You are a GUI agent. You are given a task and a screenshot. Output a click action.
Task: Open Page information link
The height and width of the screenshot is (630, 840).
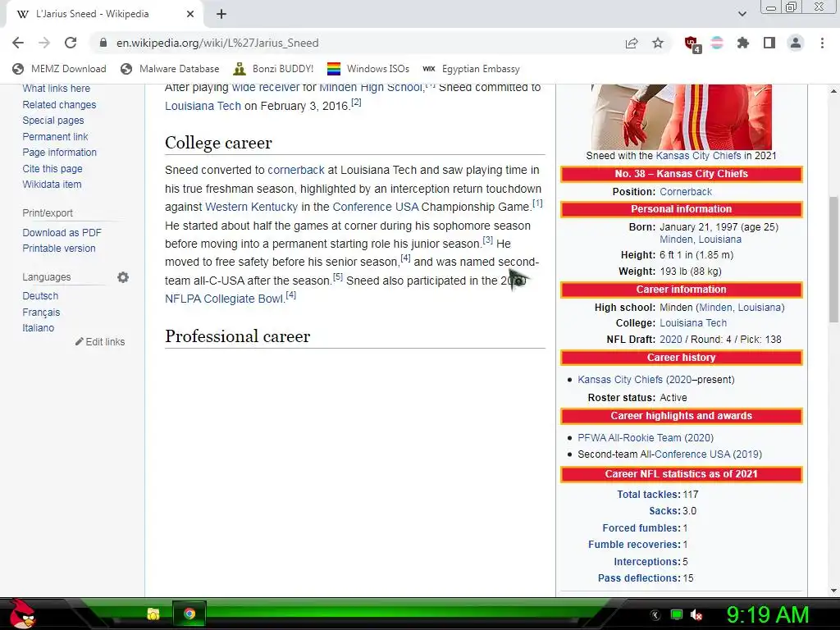[59, 152]
